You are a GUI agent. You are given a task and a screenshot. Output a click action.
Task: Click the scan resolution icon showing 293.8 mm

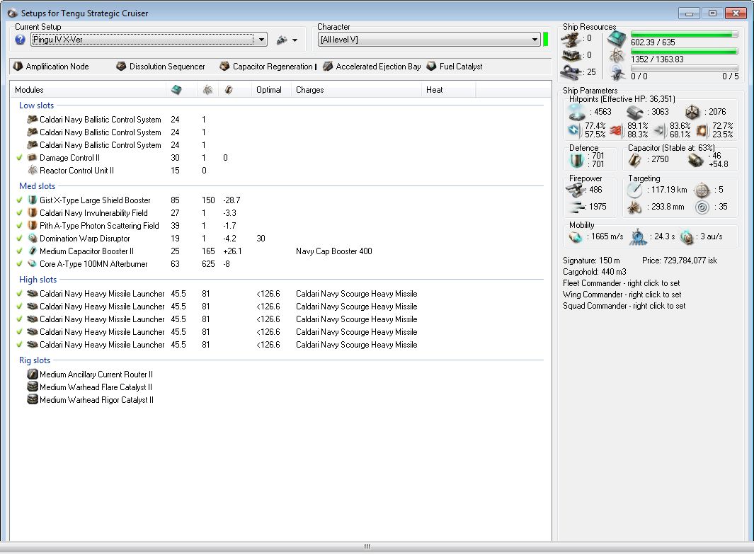[635, 207]
